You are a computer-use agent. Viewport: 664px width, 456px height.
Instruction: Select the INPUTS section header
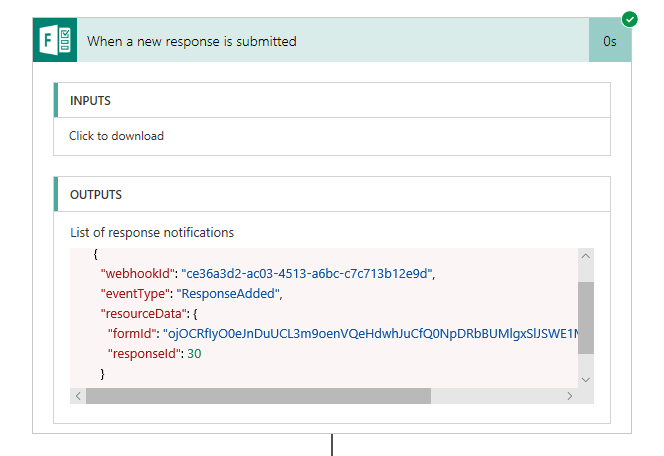pyautogui.click(x=90, y=101)
